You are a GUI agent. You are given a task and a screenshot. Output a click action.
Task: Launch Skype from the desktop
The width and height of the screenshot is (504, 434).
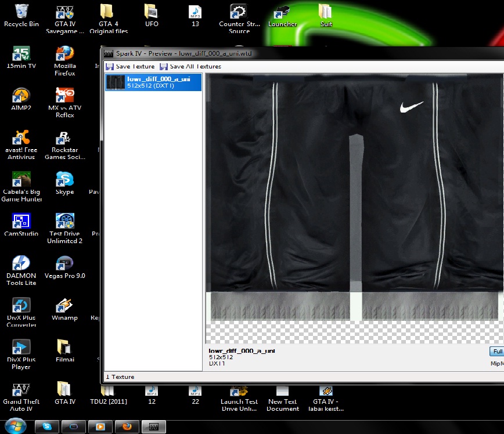click(x=65, y=183)
